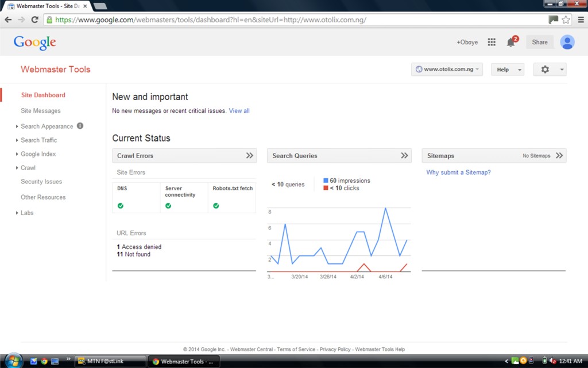
Task: Click the settings gear icon
Action: pyautogui.click(x=545, y=69)
